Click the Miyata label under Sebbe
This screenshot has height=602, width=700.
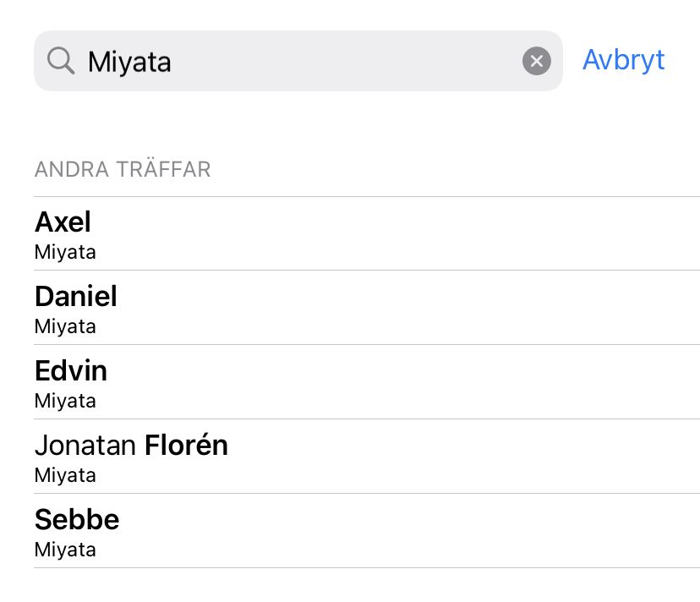click(65, 550)
